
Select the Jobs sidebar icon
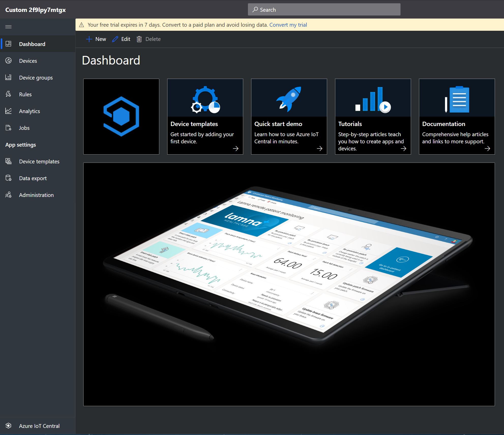coord(8,128)
